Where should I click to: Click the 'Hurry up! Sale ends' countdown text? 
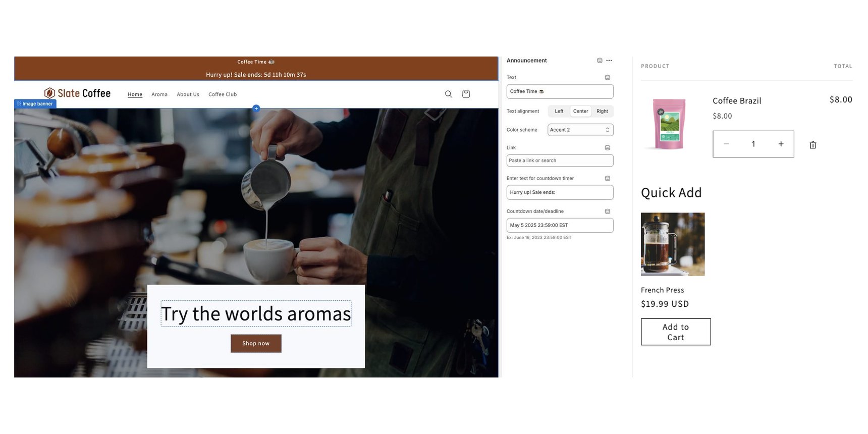[256, 75]
